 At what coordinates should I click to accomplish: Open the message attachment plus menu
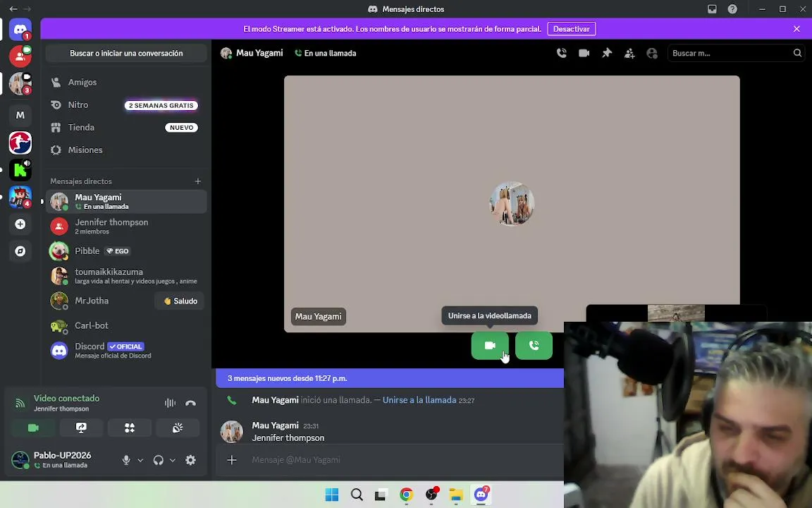231,460
